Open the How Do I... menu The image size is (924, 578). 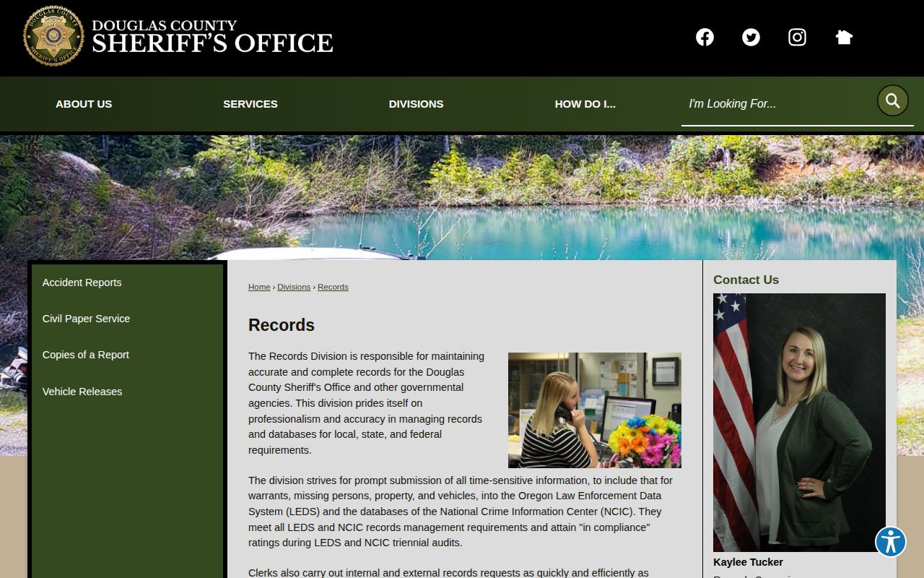(x=585, y=104)
